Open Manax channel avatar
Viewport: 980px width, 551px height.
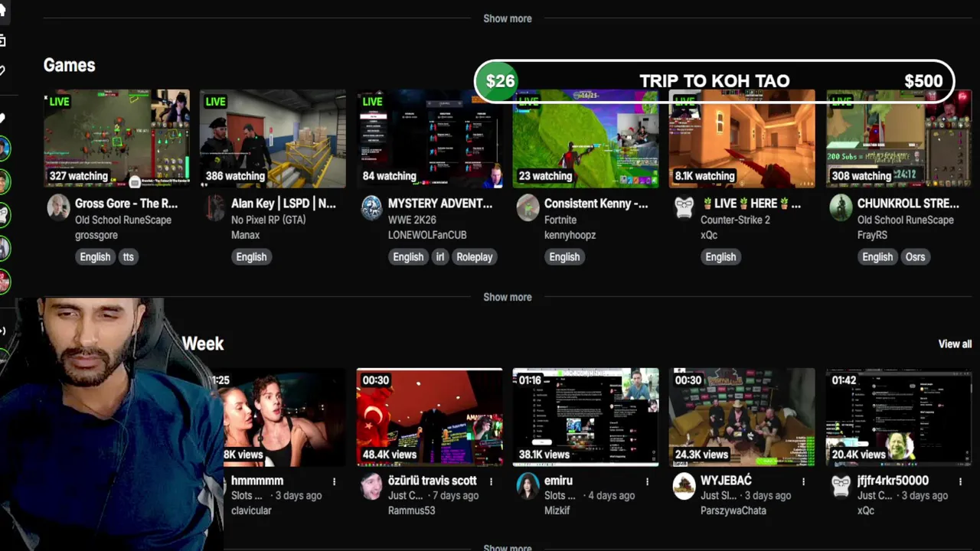215,207
